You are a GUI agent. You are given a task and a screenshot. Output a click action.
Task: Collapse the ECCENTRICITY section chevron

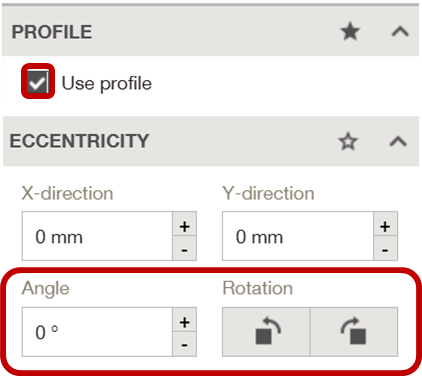pos(398,141)
